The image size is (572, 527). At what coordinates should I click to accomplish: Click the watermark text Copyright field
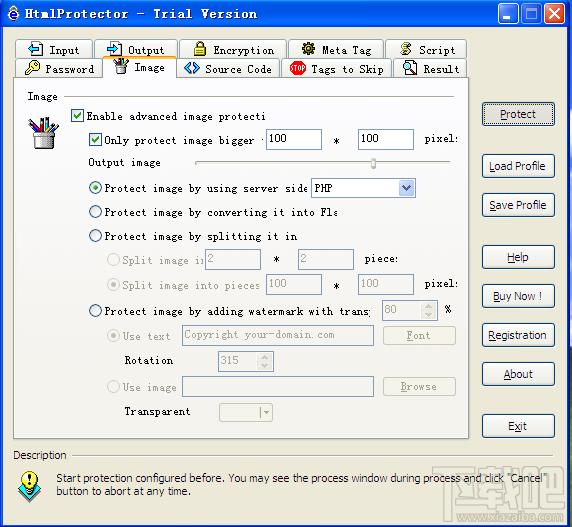(x=278, y=336)
